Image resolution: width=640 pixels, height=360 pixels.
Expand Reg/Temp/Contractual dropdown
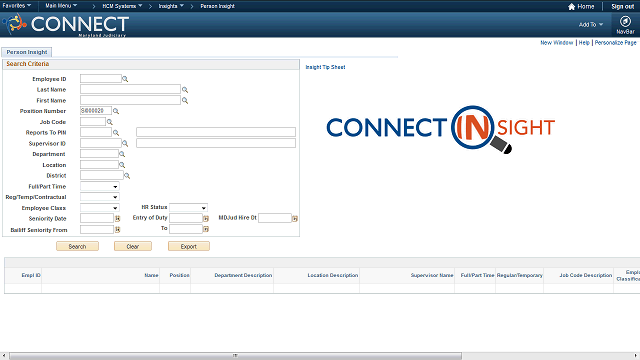click(100, 197)
